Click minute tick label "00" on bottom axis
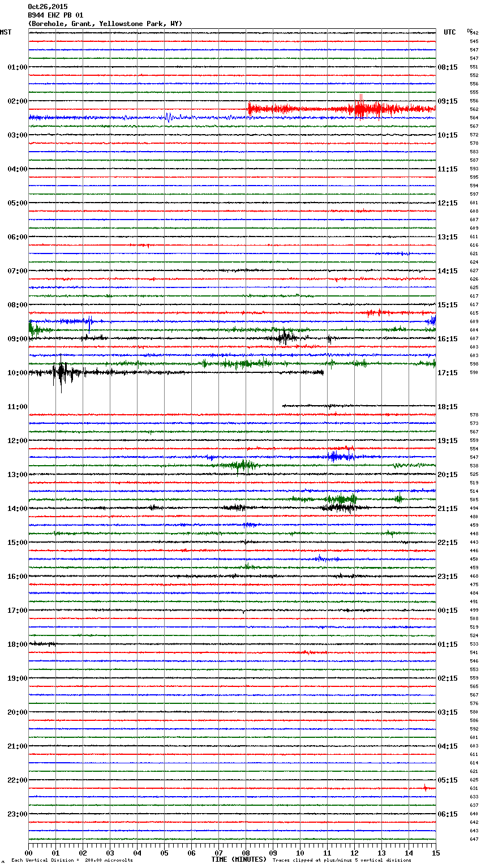The width and height of the screenshot is (481, 868). (x=28, y=853)
